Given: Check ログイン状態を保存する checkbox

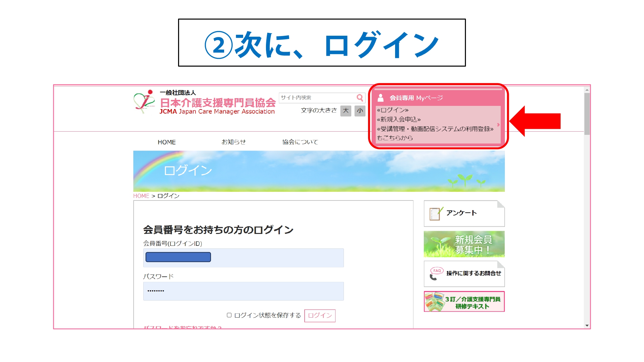Looking at the screenshot, I should tap(229, 315).
